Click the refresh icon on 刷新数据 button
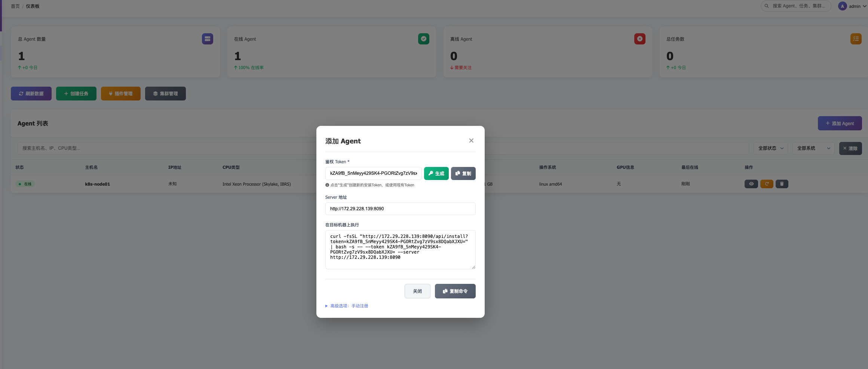 21,93
